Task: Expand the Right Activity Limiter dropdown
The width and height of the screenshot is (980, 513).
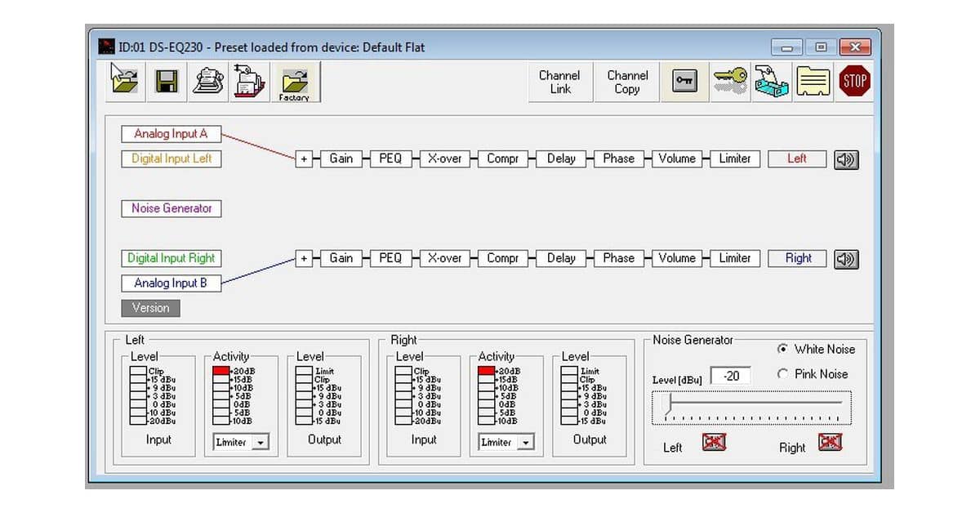Action: 525,443
